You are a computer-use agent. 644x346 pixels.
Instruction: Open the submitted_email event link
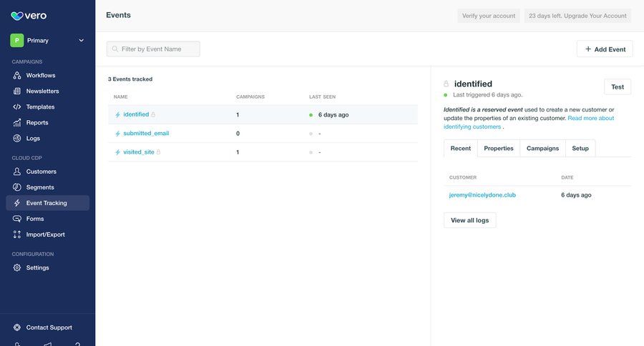(x=146, y=133)
